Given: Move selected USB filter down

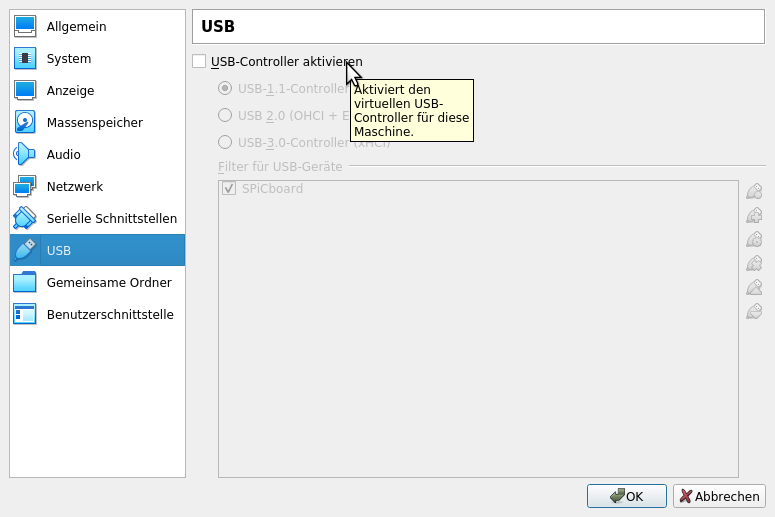Looking at the screenshot, I should click(x=755, y=311).
